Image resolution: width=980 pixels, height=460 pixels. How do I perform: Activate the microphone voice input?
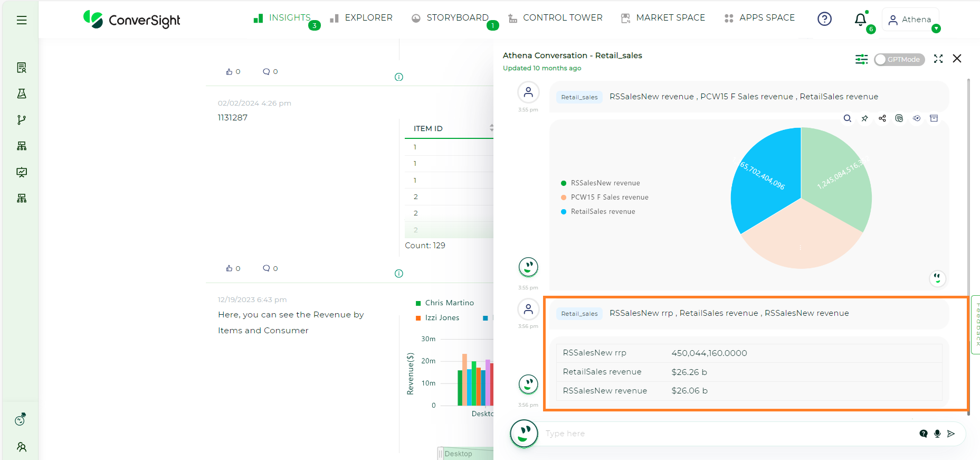[937, 434]
